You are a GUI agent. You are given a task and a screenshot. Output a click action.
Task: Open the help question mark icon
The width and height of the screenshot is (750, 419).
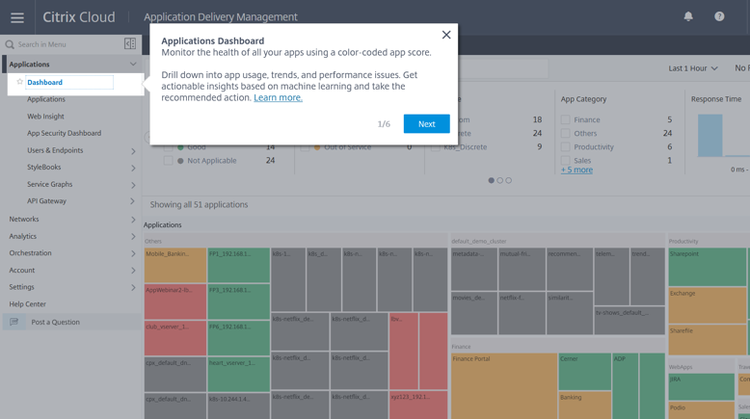(719, 17)
